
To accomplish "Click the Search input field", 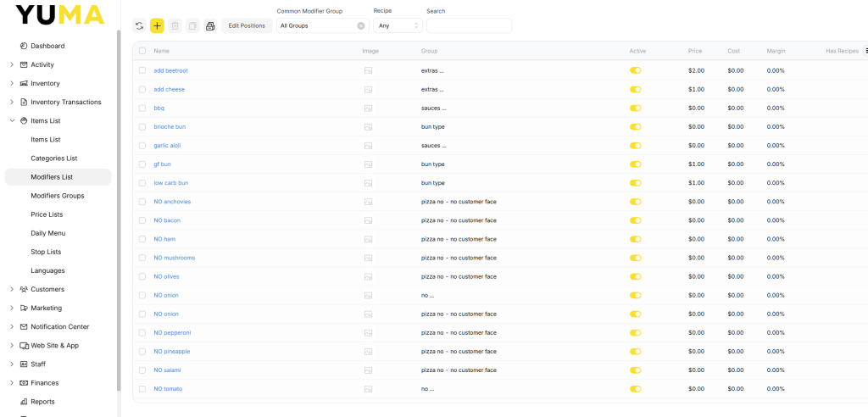I will (469, 25).
